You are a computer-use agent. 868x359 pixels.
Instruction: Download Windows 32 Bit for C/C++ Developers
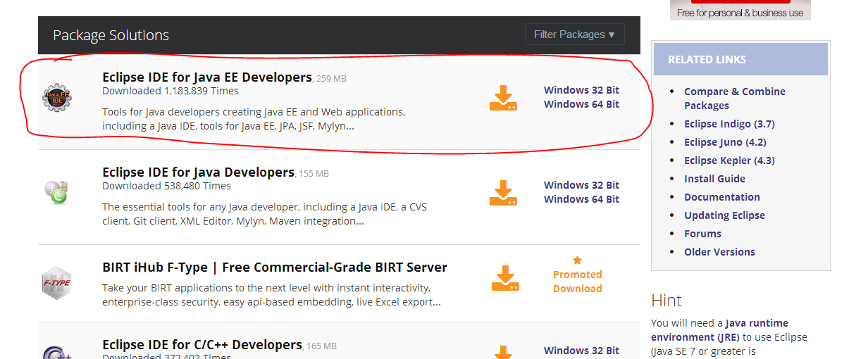point(581,351)
